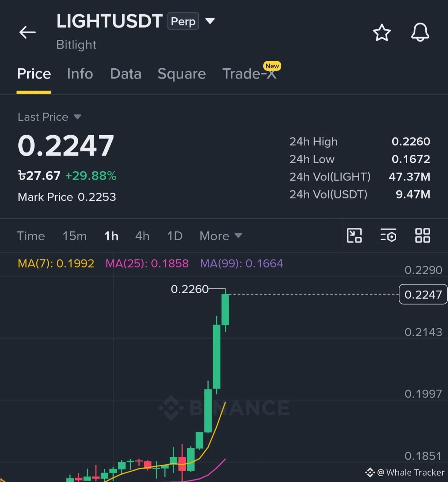
Task: Open picture-in-picture chart mode icon
Action: 354,235
